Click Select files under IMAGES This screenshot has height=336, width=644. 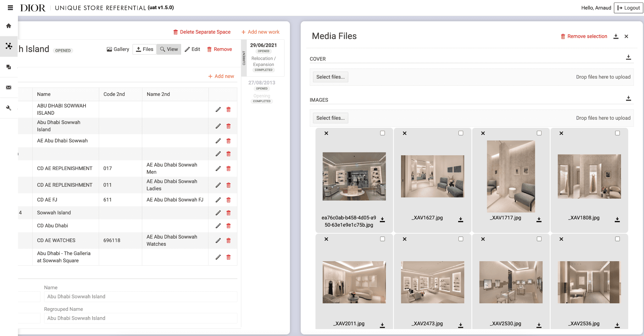pyautogui.click(x=330, y=118)
